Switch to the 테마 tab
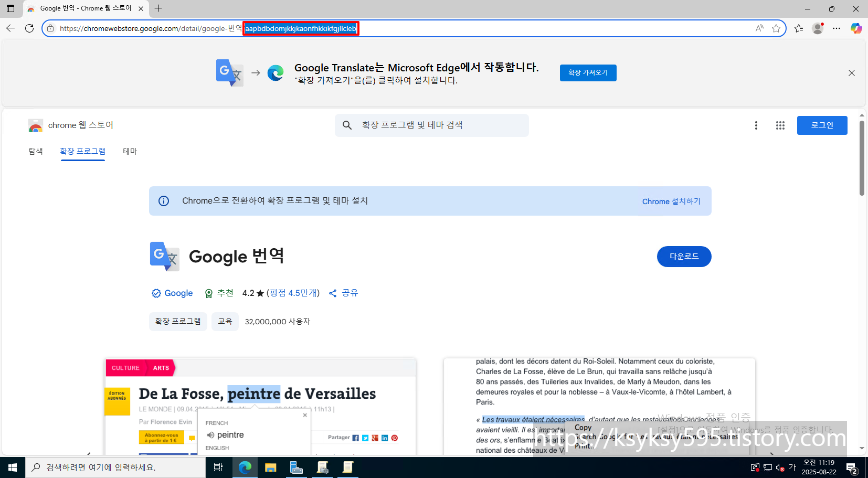The width and height of the screenshot is (868, 478). coord(130,152)
